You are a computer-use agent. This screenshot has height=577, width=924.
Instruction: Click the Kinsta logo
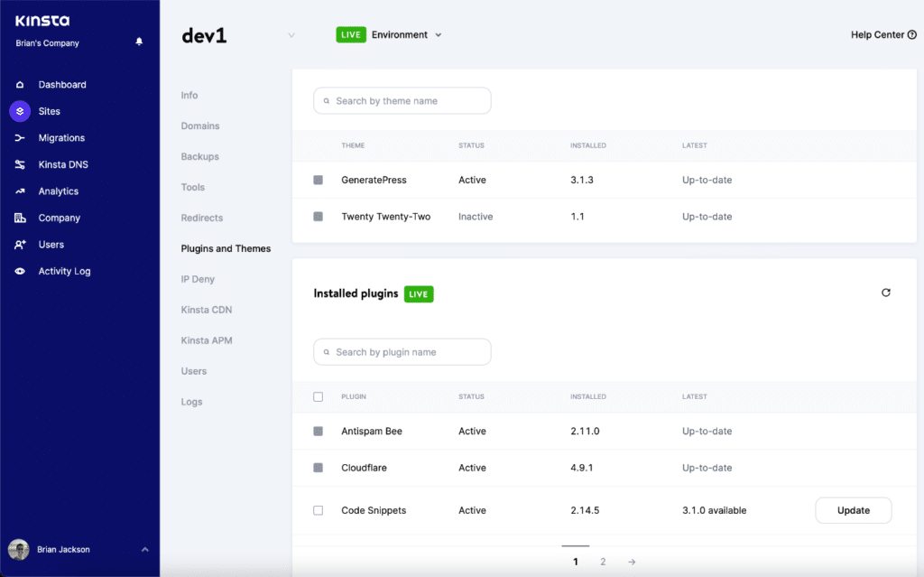click(x=42, y=21)
